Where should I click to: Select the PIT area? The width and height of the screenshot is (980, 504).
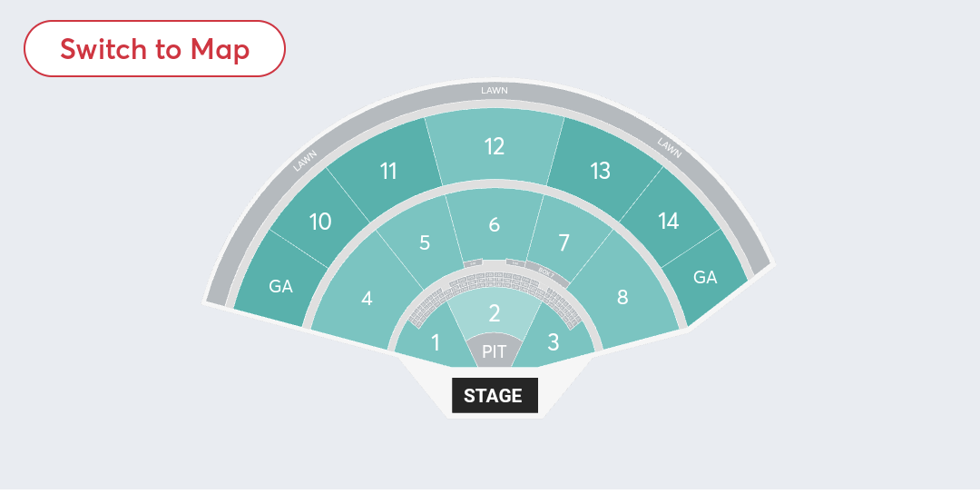click(495, 351)
